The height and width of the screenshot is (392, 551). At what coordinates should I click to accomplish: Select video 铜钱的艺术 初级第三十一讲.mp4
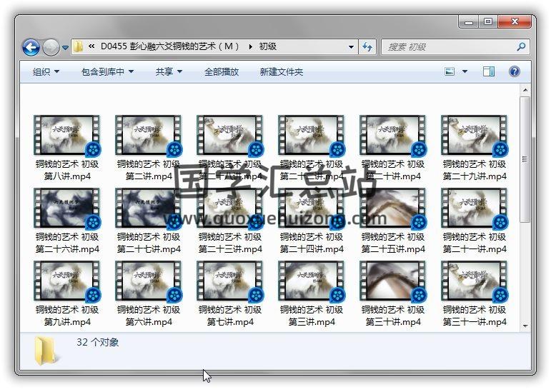click(475, 293)
